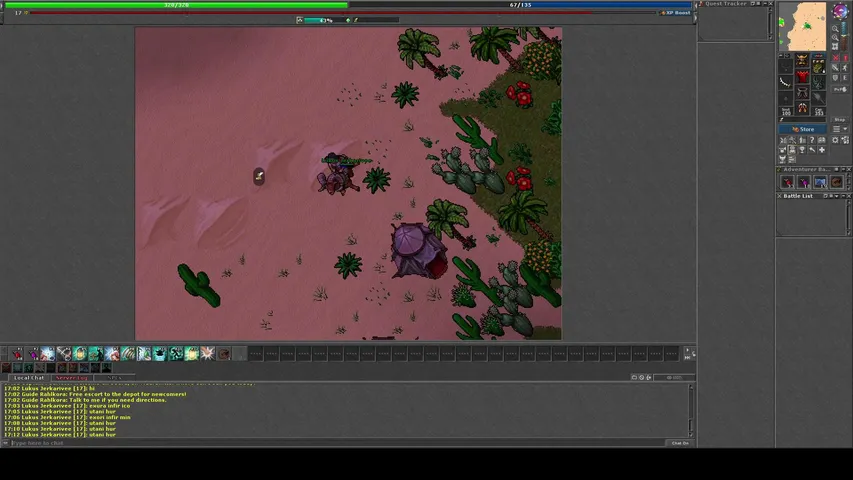Viewport: 853px width, 480px height.
Task: Use the running-figure haste spell hotkey
Action: pos(176,354)
